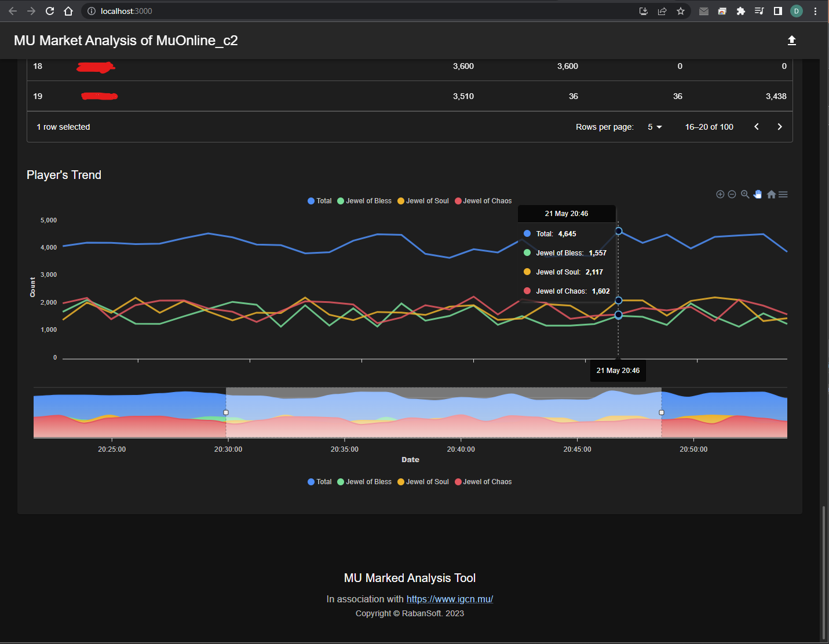Image resolution: width=829 pixels, height=644 pixels.
Task: Zoom out using the chart minus icon
Action: tap(732, 195)
